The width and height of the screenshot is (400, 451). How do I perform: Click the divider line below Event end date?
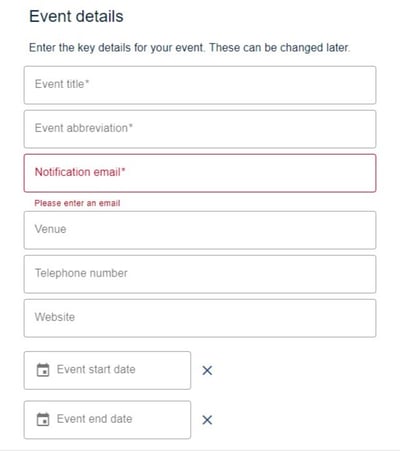[x=200, y=450]
